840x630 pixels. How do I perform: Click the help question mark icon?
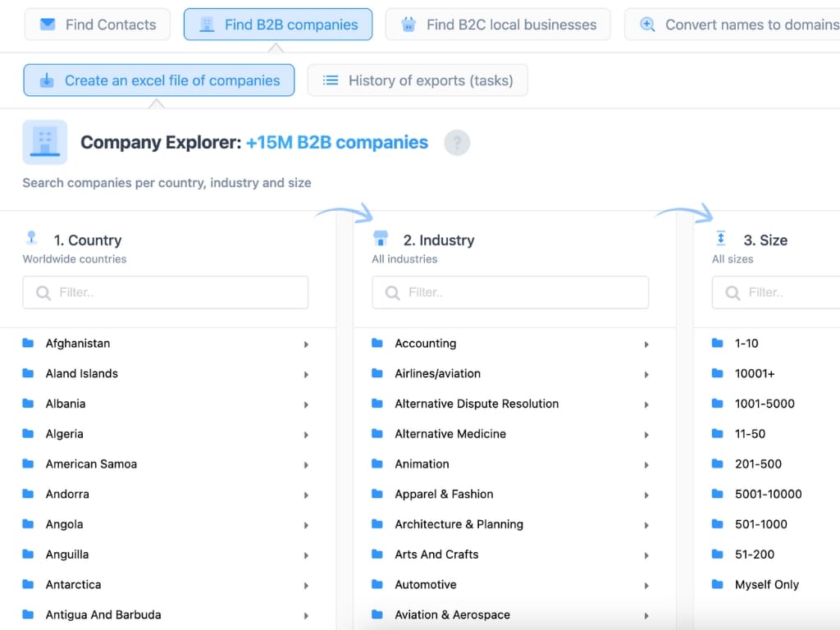pyautogui.click(x=457, y=143)
